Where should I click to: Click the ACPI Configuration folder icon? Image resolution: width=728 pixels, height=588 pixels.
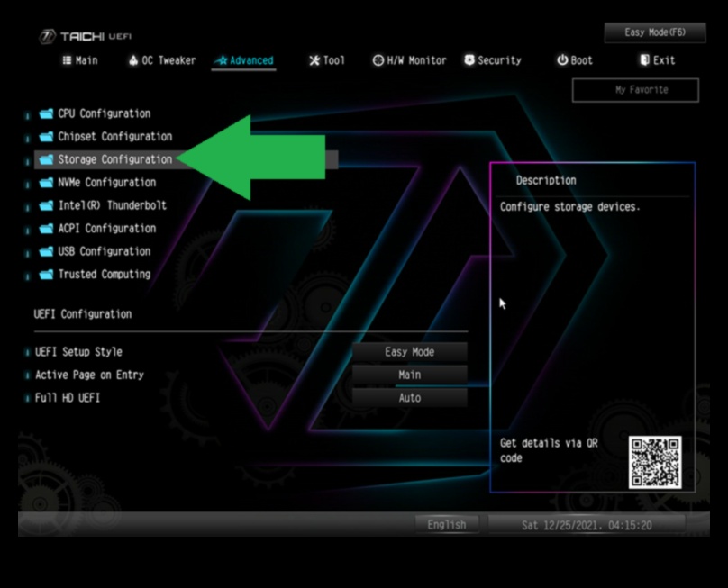tap(46, 229)
